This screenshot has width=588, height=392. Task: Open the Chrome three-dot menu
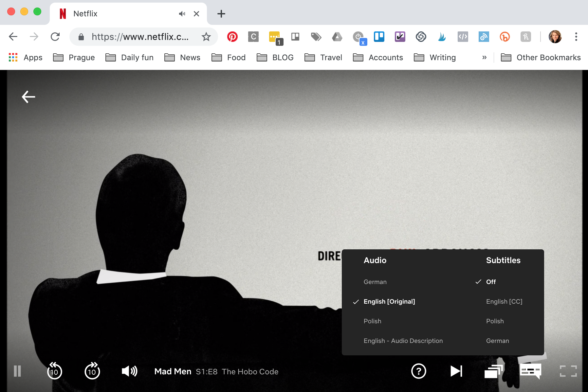tap(576, 37)
